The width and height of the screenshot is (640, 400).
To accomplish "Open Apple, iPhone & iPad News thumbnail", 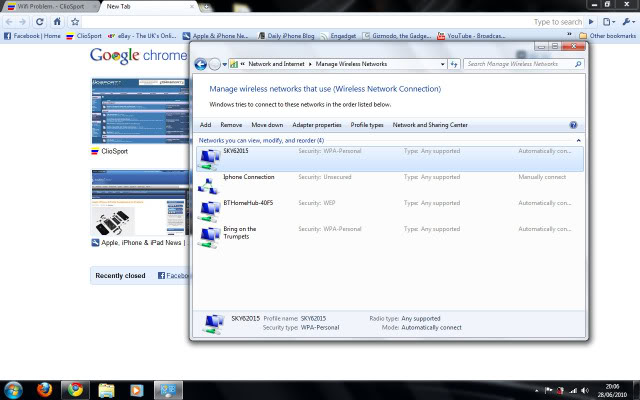I will [140, 202].
